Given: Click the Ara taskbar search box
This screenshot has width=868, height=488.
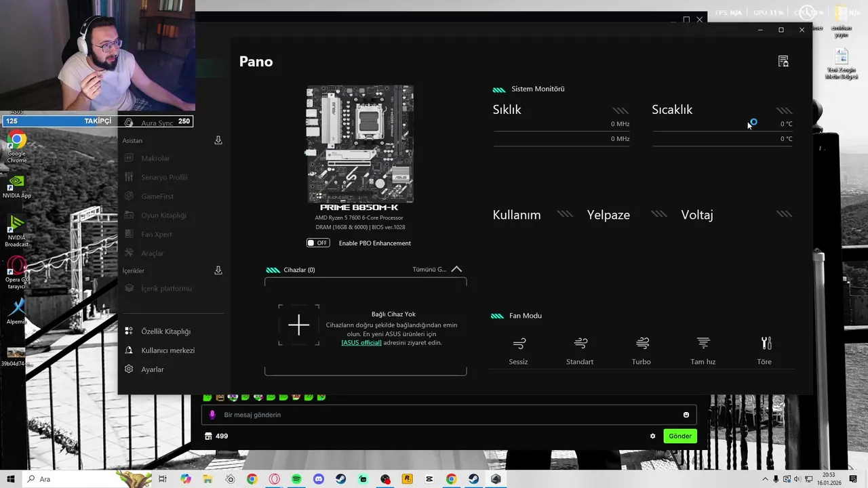Looking at the screenshot, I should tap(88, 479).
